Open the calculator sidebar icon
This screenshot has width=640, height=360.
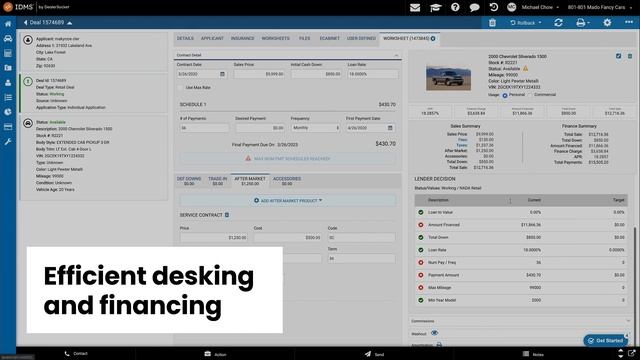coord(8,53)
